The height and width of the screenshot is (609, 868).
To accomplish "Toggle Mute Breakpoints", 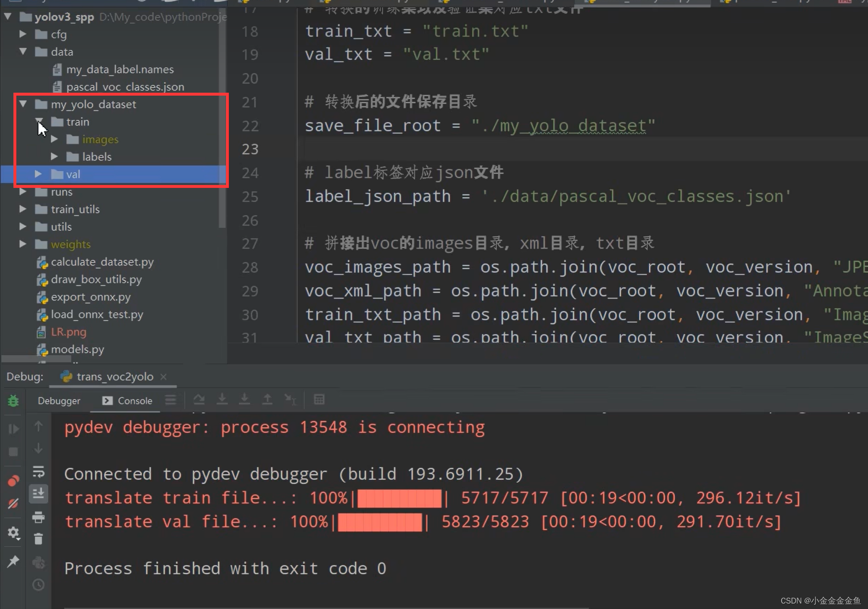I will 13,503.
